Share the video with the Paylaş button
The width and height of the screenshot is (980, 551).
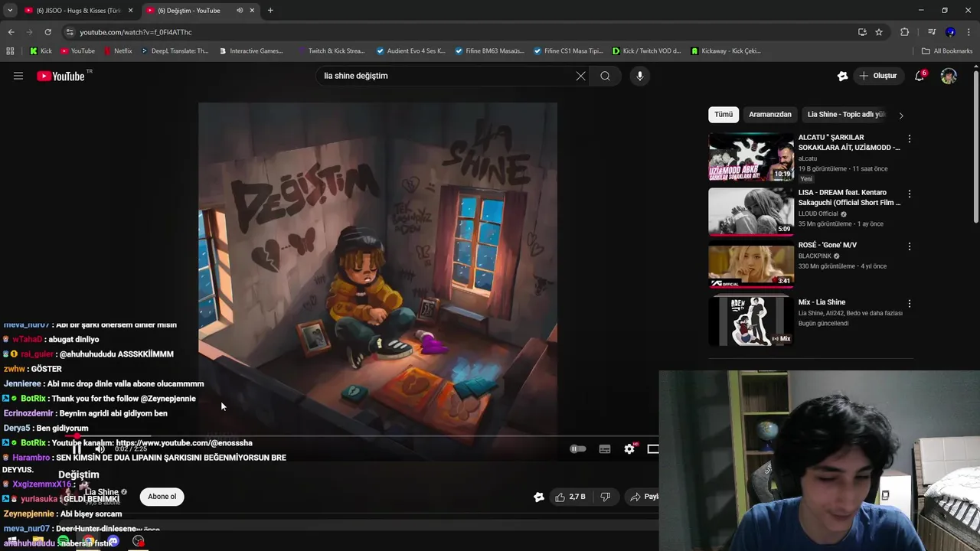[x=644, y=497]
